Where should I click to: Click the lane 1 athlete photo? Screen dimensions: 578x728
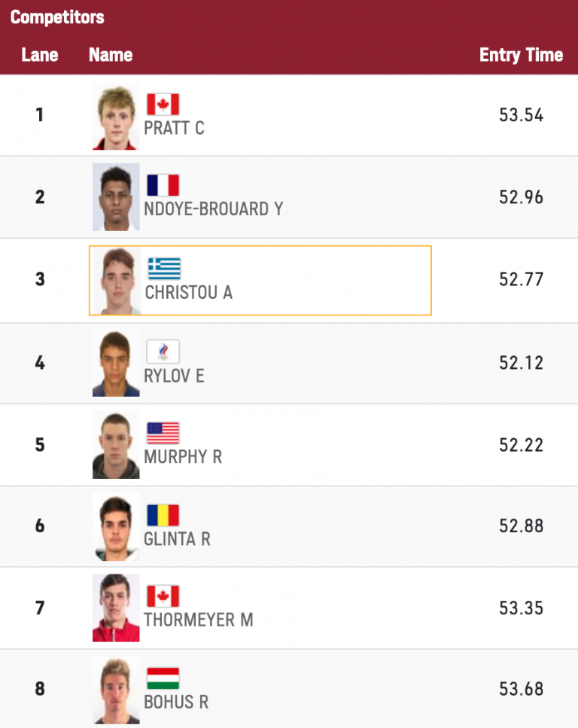(117, 117)
